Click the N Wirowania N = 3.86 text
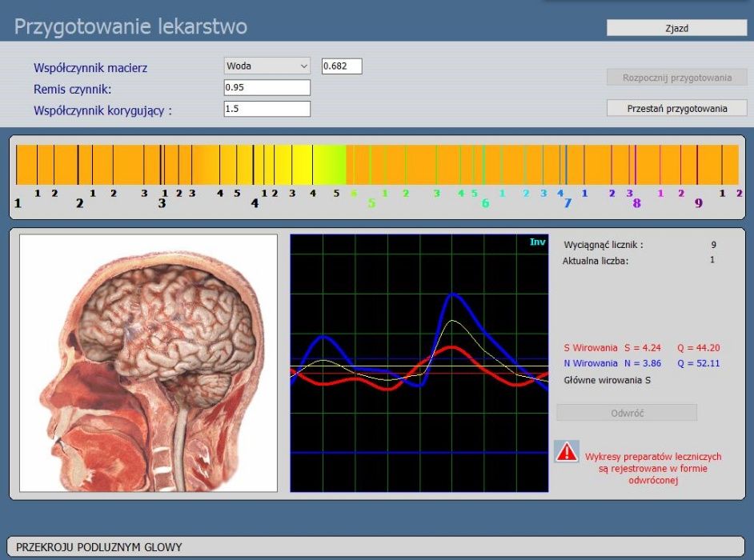 coord(612,363)
